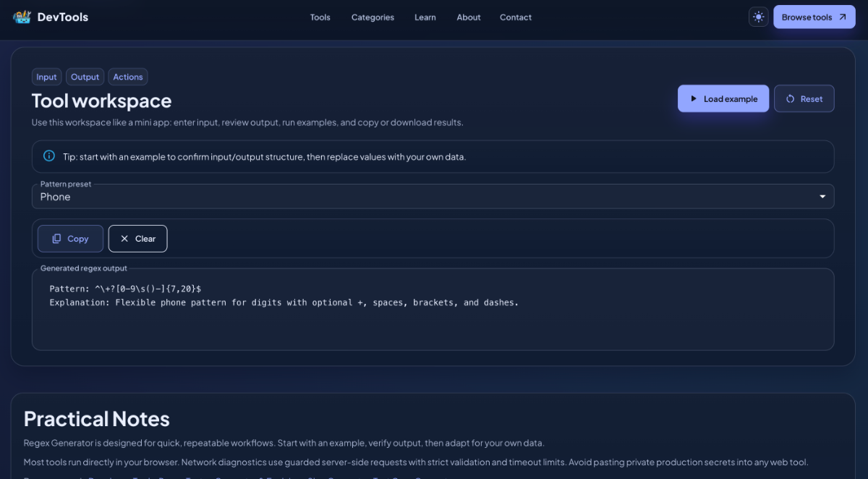
Task: Click the Explanation line in output
Action: pos(284,302)
